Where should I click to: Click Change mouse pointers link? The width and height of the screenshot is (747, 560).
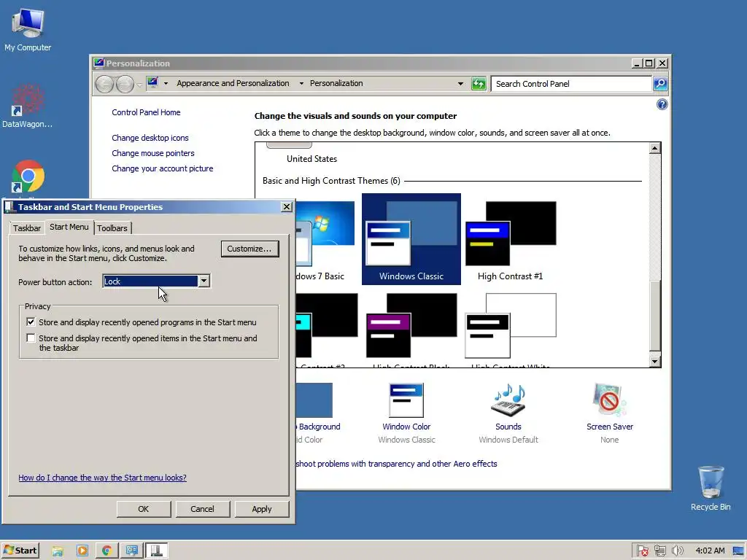(x=153, y=153)
